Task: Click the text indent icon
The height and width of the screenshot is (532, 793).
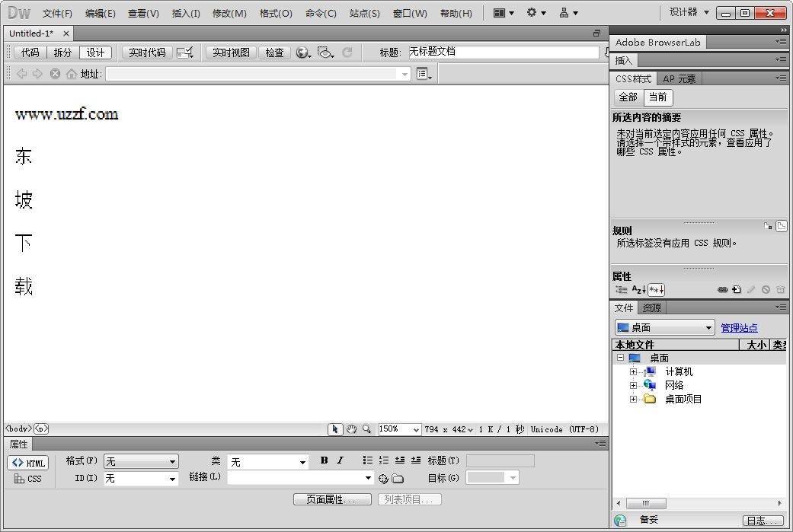Action: coord(416,460)
